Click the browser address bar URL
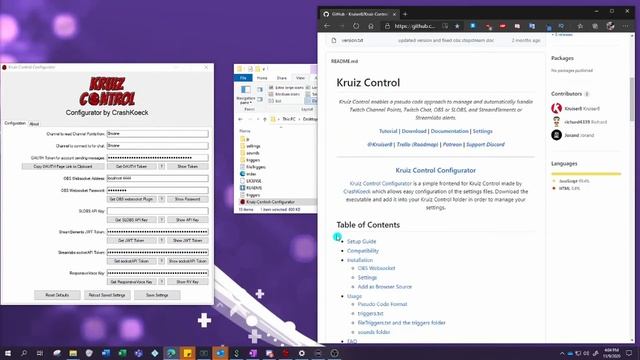This screenshot has width=640, height=360. point(415,26)
